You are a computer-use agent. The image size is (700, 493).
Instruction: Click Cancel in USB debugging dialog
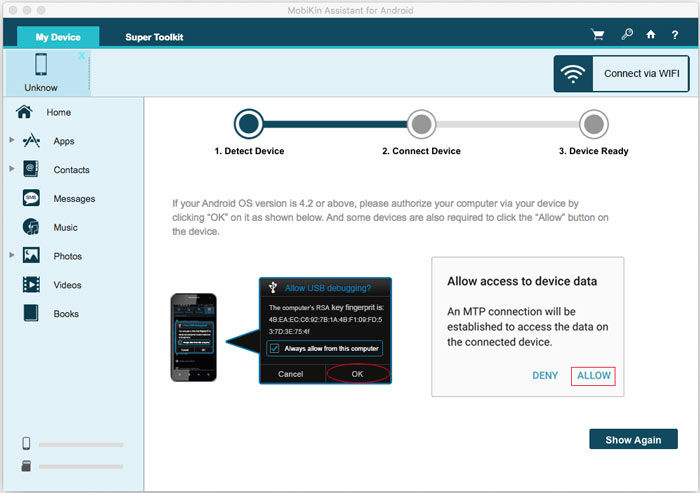[x=291, y=374]
